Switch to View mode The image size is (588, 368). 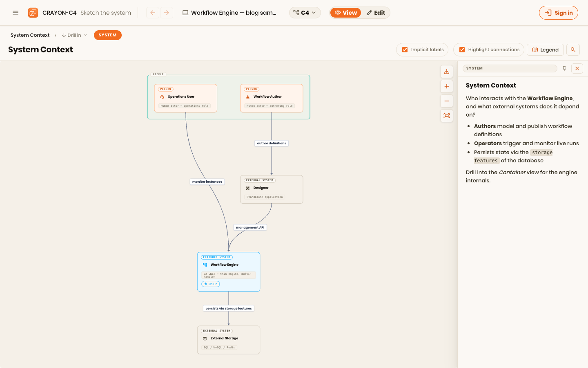(346, 13)
